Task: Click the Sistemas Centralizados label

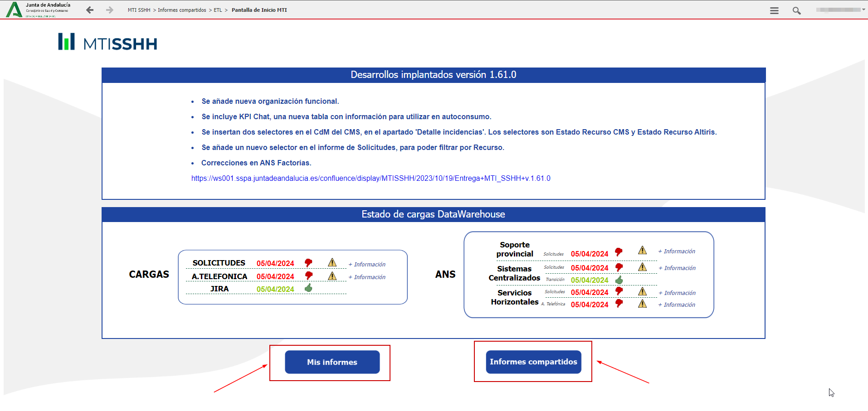Action: [514, 273]
